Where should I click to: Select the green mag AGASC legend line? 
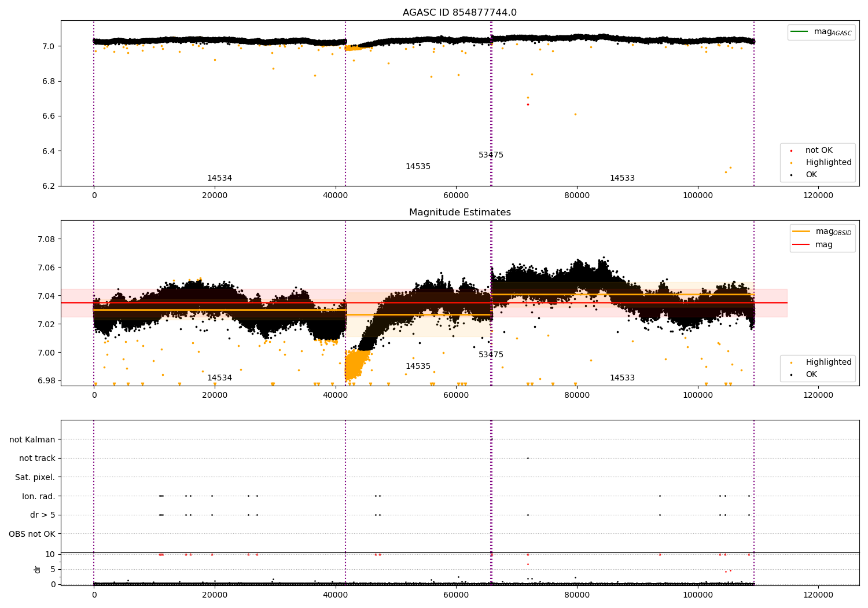[x=800, y=32]
